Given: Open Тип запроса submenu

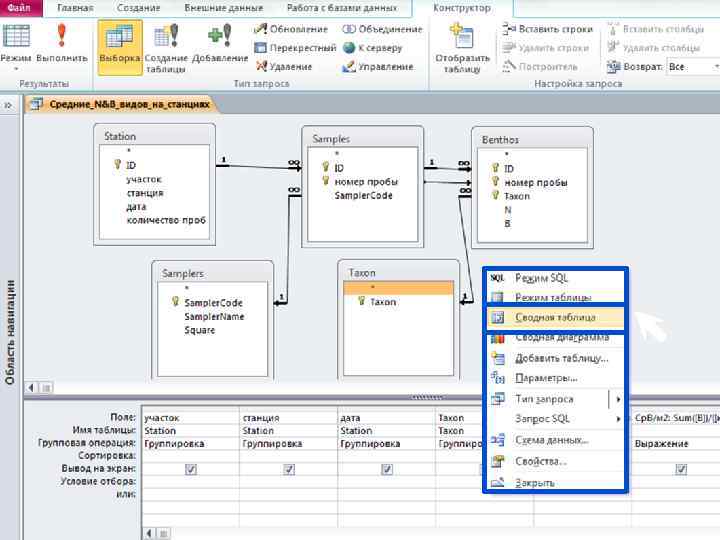Looking at the screenshot, I should pos(555,399).
